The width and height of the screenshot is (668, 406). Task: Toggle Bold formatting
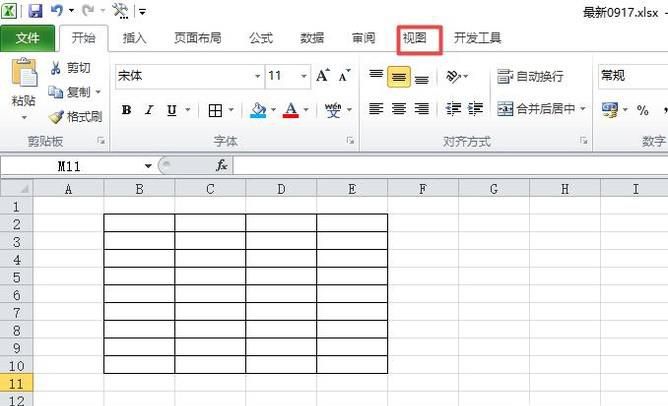pyautogui.click(x=127, y=110)
